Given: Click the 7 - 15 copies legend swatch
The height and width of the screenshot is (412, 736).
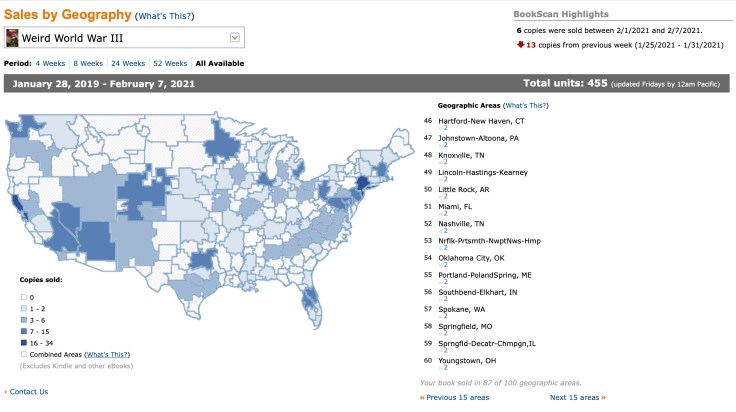Looking at the screenshot, I should (24, 331).
